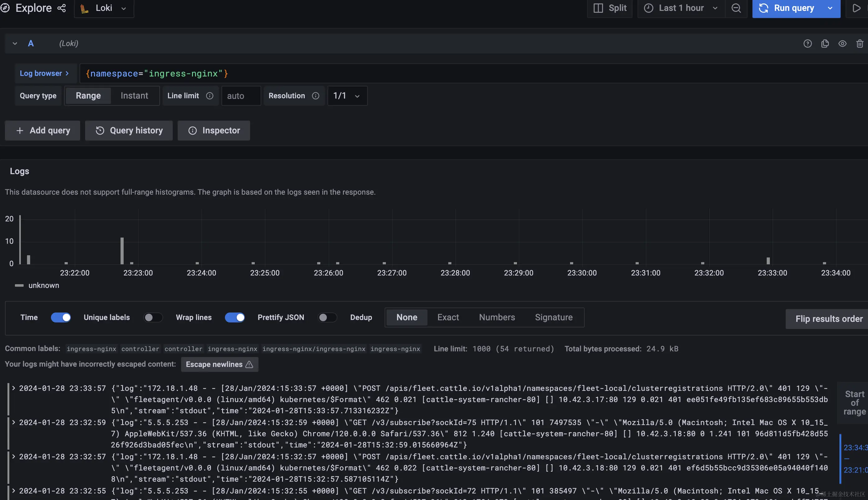Select Dedup None option
Viewport: 868px width, 500px height.
click(x=407, y=318)
